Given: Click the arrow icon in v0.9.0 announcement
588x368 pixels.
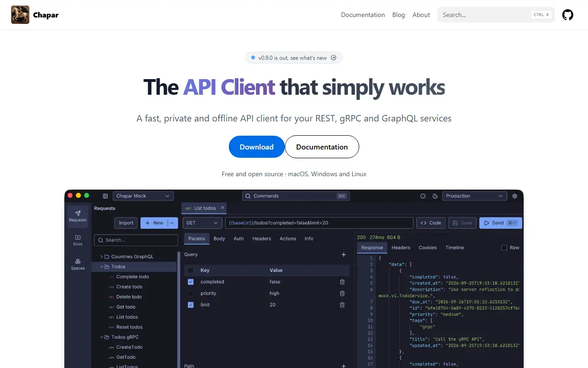Looking at the screenshot, I should point(334,58).
